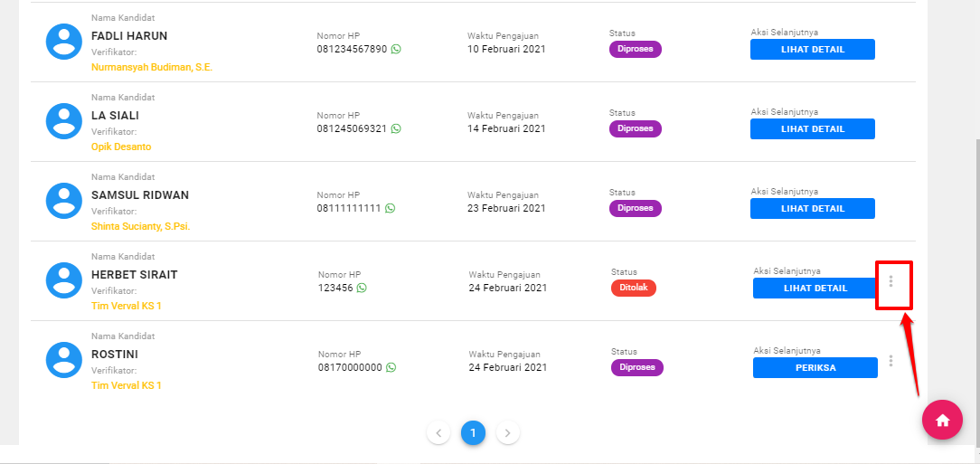Open WhatsApp for number 081245069321
980x464 pixels.
point(396,128)
